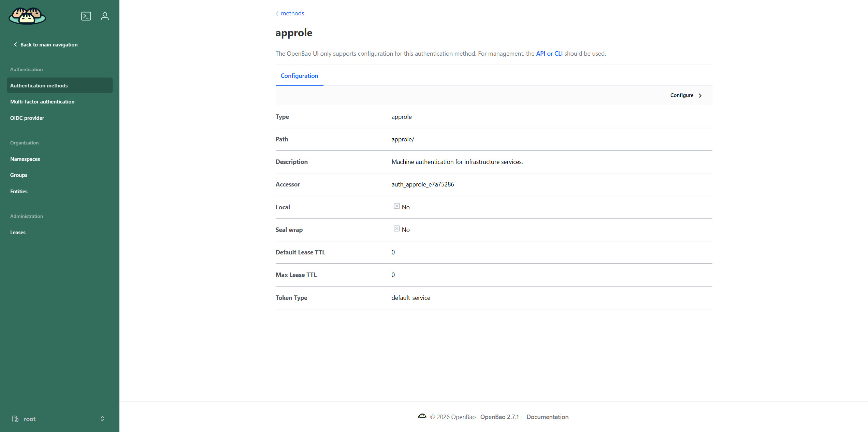Click the Seal wrap field label
The image size is (868, 432).
289,230
